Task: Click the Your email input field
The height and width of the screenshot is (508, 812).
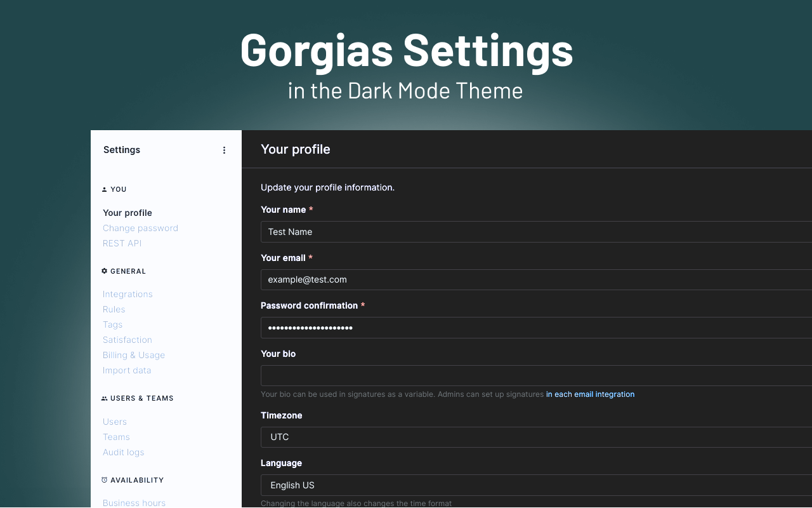Action: pos(536,279)
